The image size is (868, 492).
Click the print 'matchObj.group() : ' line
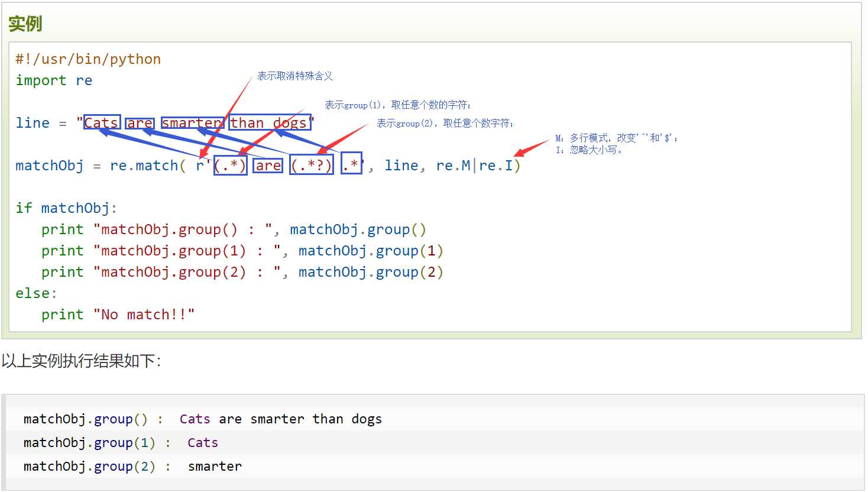pos(234,229)
